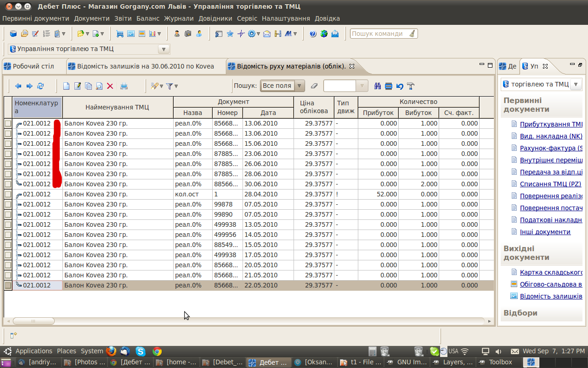Open the 'Прибуткування ТМЦ' link
The height and width of the screenshot is (368, 588).
[551, 124]
